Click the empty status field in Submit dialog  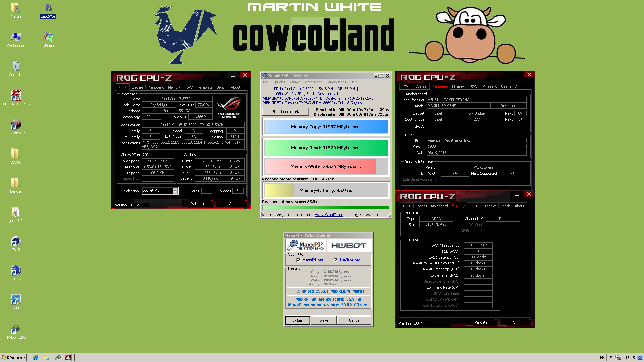point(328,313)
